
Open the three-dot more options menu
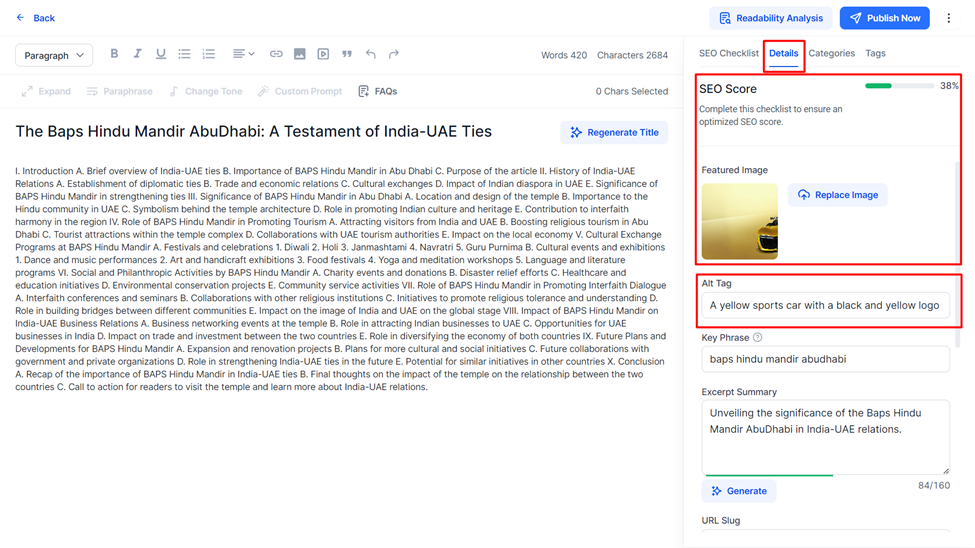948,18
